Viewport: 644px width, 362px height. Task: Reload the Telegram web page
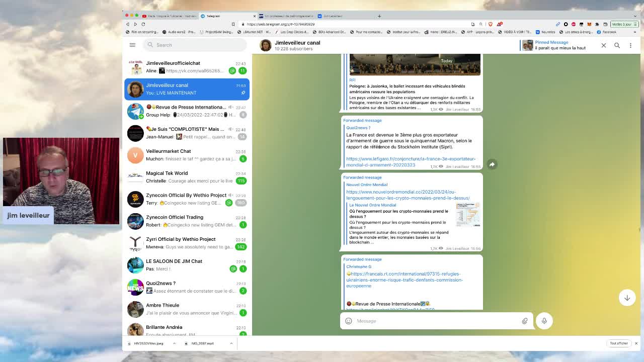[x=143, y=24]
